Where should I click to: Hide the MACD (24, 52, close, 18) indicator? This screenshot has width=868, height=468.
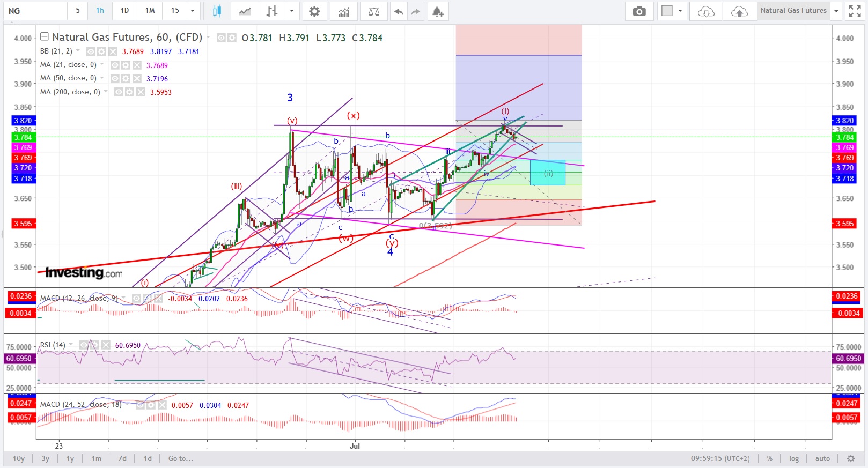point(140,405)
